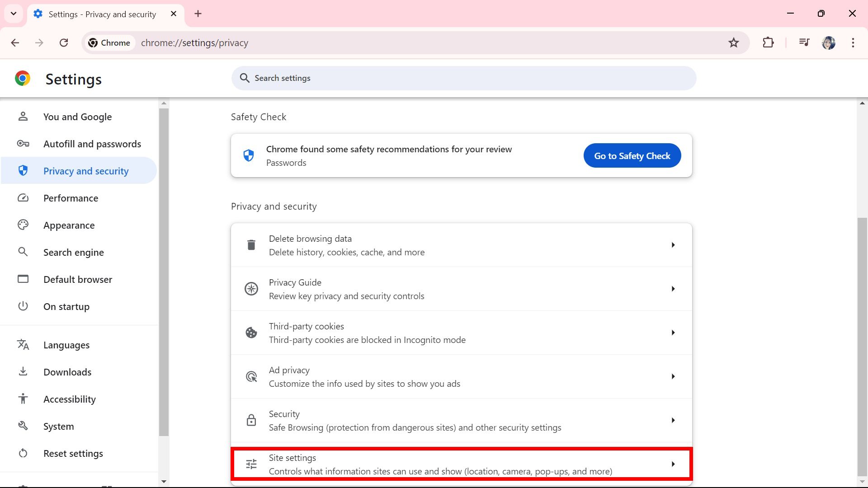Click the Privacy and security shield icon

pos(23,170)
